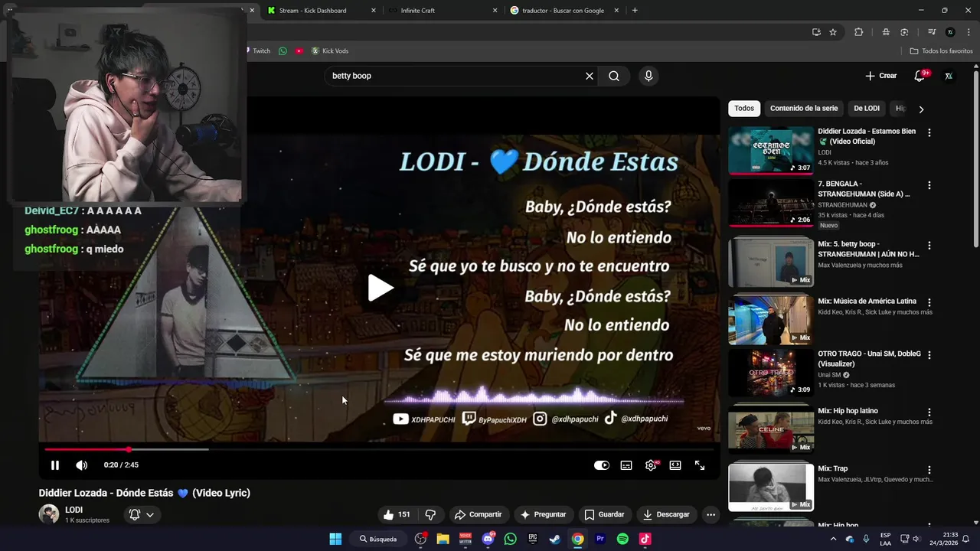Click the Descargar button

(x=666, y=514)
